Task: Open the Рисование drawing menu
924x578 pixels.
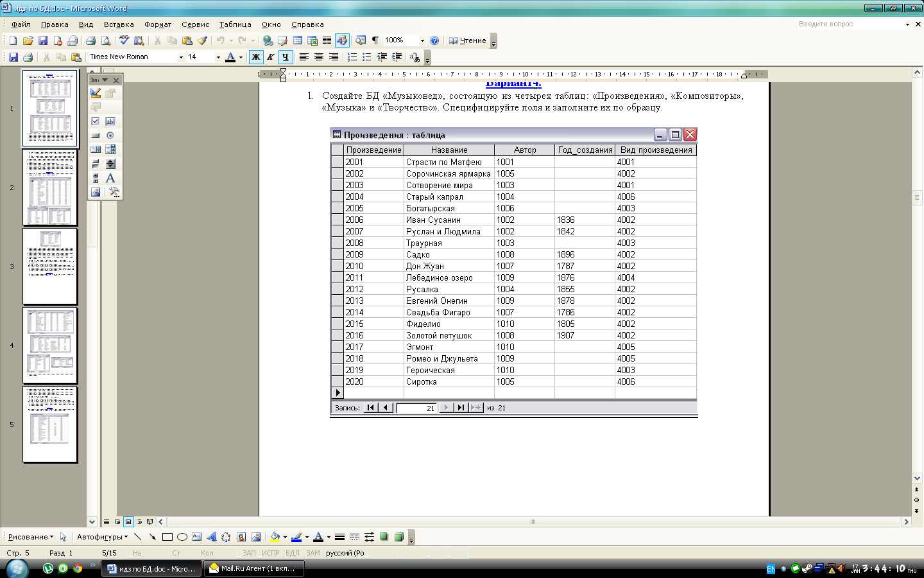Action: [x=30, y=537]
